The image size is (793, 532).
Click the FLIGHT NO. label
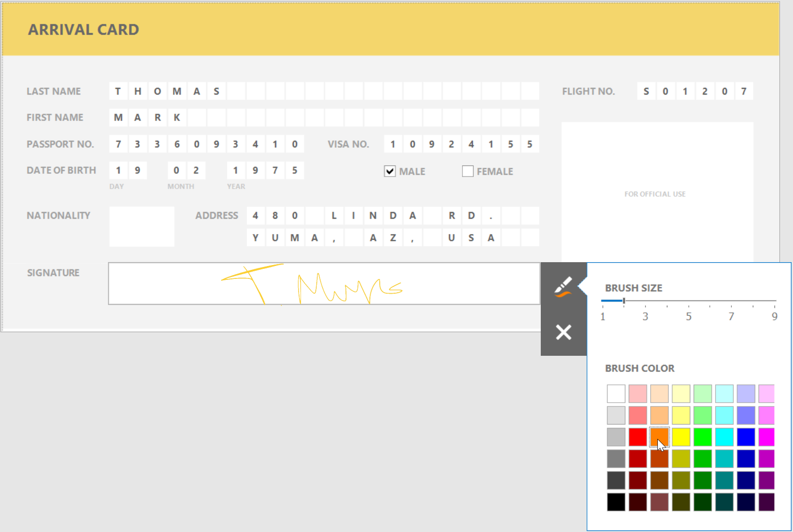pos(588,91)
